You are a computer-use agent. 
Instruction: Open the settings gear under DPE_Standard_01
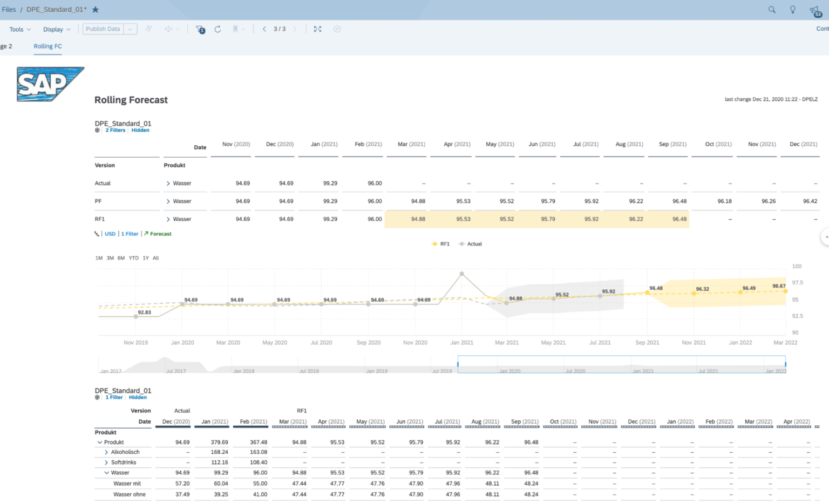point(98,130)
